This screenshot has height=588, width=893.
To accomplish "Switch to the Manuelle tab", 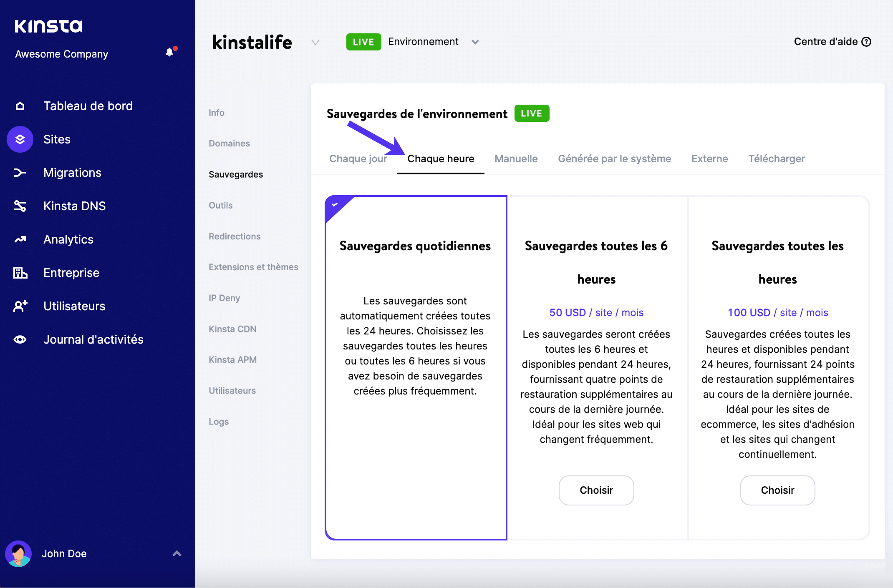I will (516, 159).
